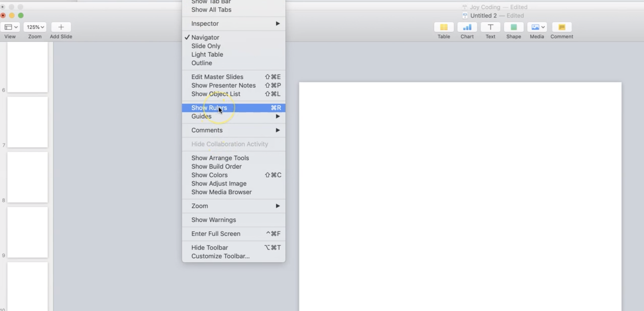The height and width of the screenshot is (311, 644).
Task: Toggle the checked Navigator view option
Action: click(x=205, y=37)
